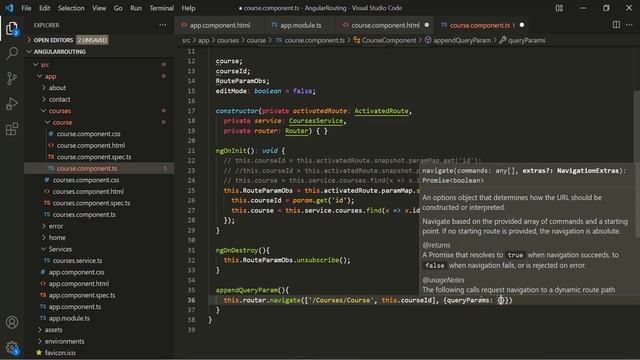Open the File menu
The image size is (640, 360).
click(26, 8)
